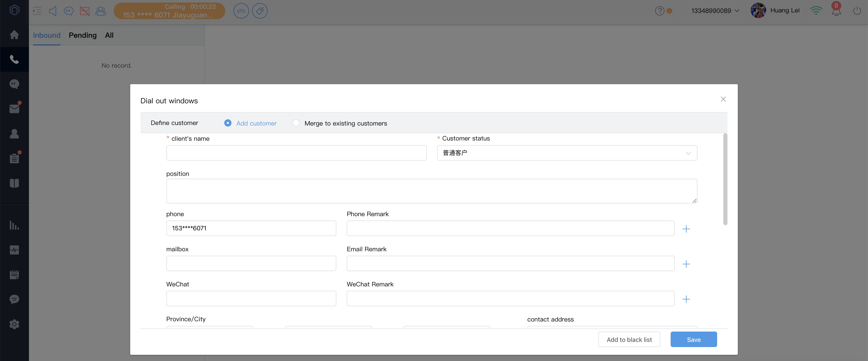
Task: Open the mail envelope sidebar icon
Action: [x=14, y=109]
